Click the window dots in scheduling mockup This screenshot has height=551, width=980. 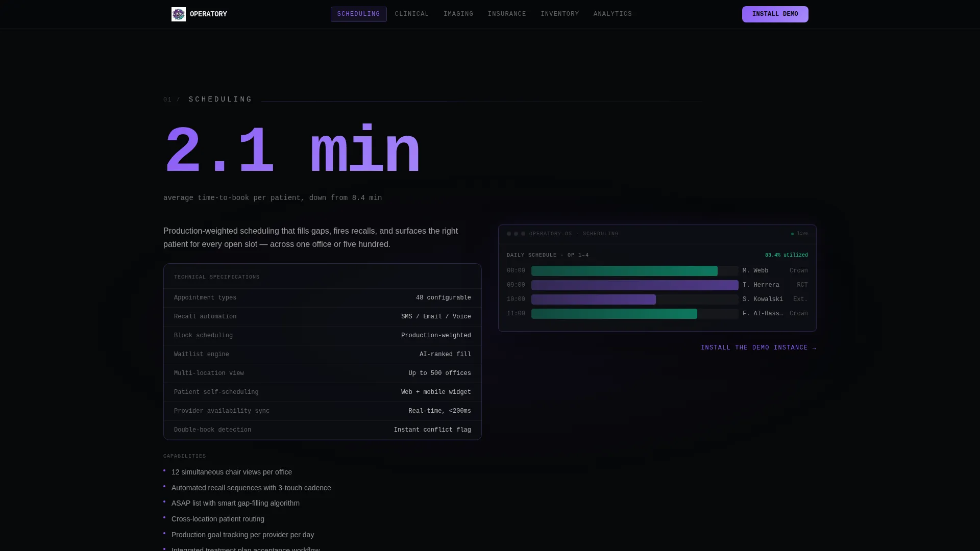(516, 234)
